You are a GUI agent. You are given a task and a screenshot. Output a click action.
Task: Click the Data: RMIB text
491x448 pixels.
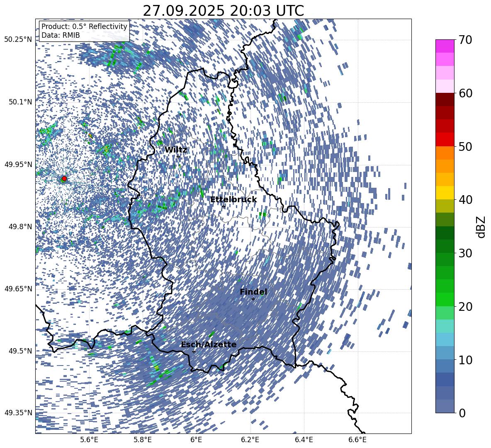click(61, 35)
